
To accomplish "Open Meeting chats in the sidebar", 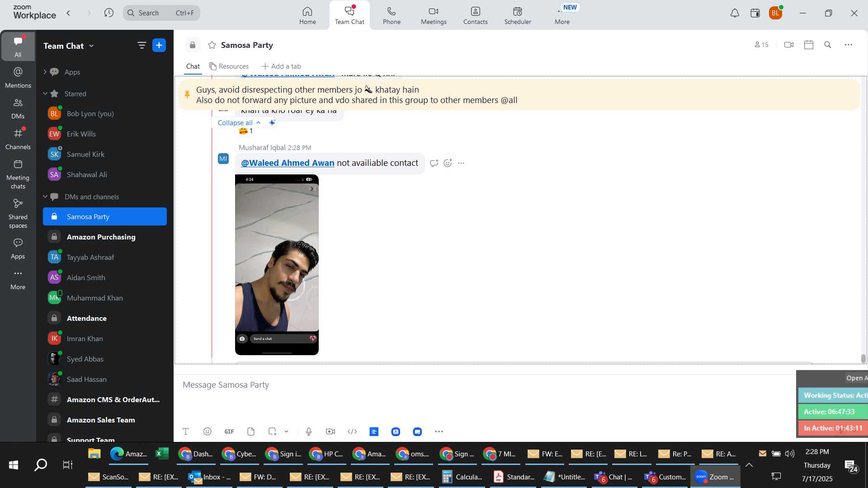I will point(18,174).
